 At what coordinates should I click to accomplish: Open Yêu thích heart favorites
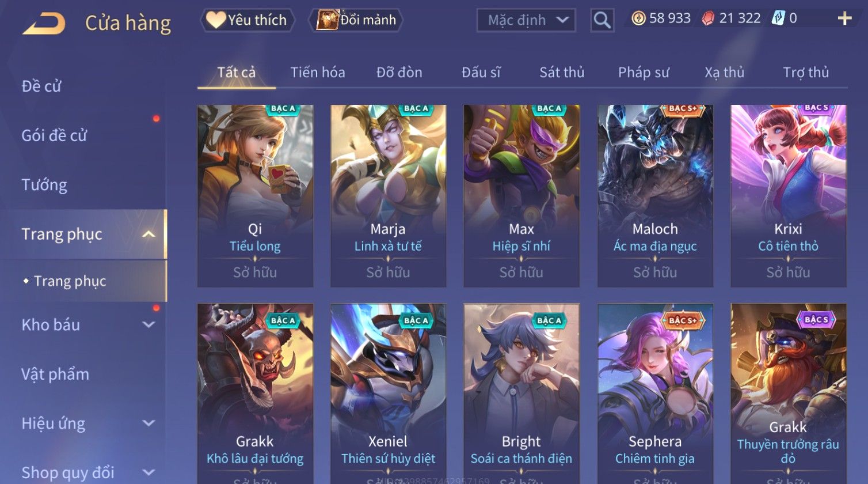click(x=248, y=20)
